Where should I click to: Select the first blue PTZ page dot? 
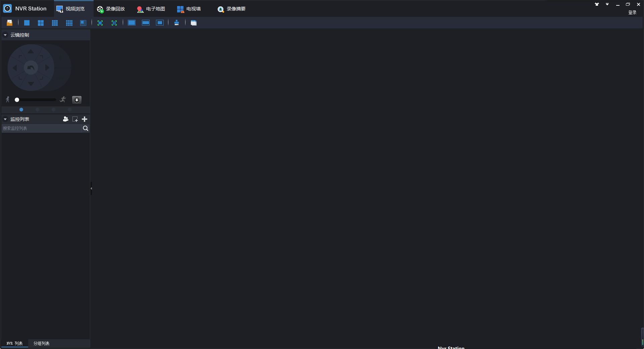click(x=21, y=110)
